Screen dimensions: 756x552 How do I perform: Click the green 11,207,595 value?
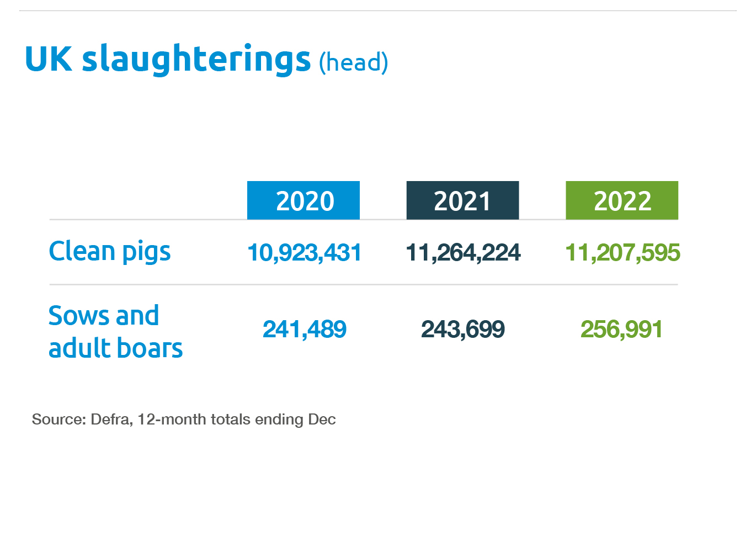point(622,253)
